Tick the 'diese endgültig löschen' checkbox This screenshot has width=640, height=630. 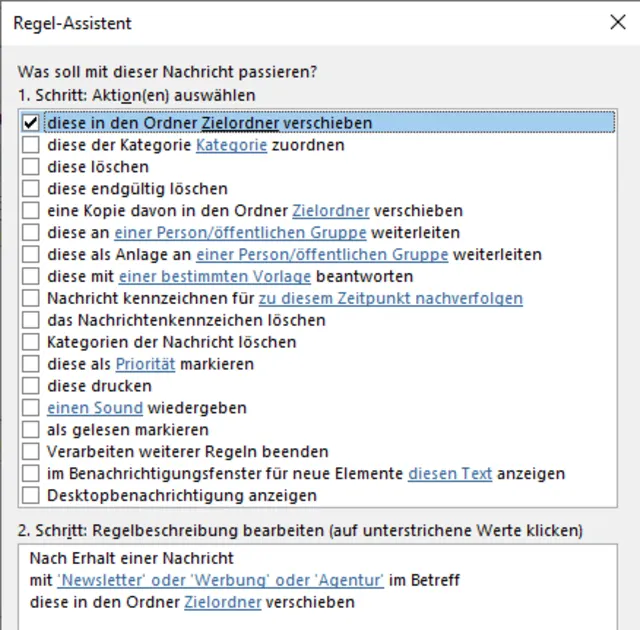coord(30,189)
